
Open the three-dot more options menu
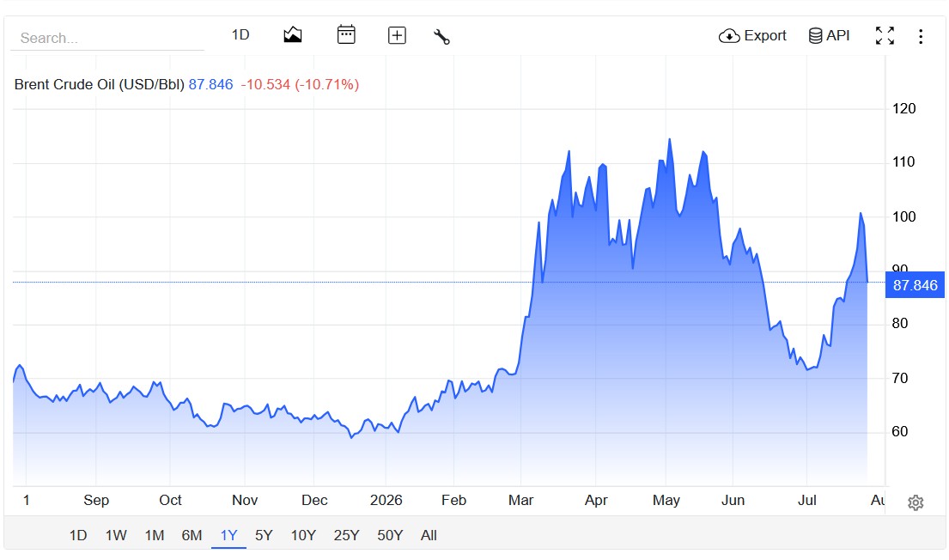click(x=921, y=36)
